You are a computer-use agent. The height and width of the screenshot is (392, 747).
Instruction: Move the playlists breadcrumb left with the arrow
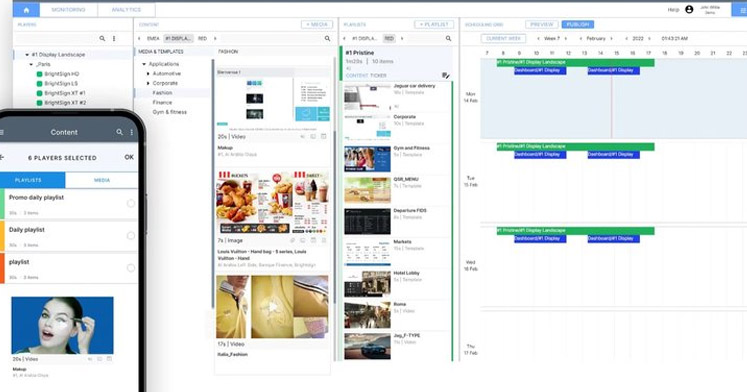click(344, 39)
